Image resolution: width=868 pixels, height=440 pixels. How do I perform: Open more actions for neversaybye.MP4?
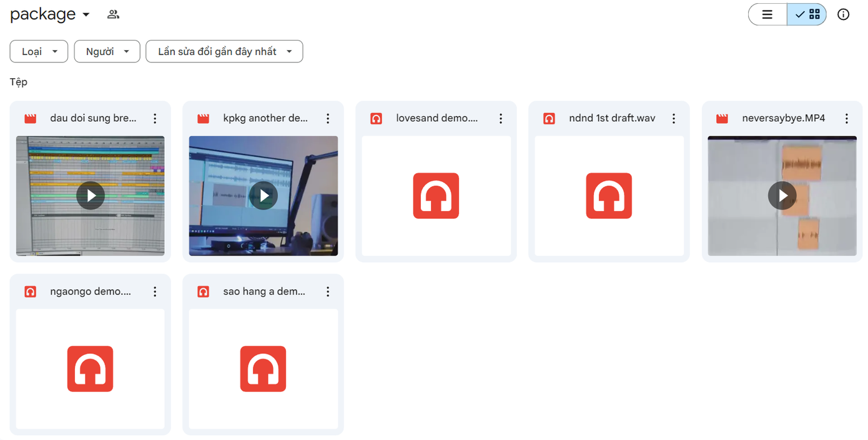pos(847,118)
